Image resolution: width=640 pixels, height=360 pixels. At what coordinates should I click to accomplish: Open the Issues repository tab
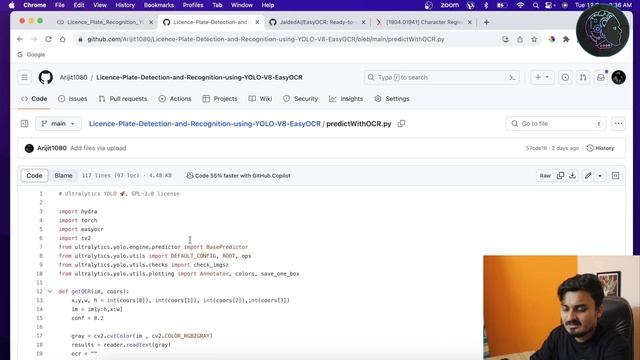73,99
